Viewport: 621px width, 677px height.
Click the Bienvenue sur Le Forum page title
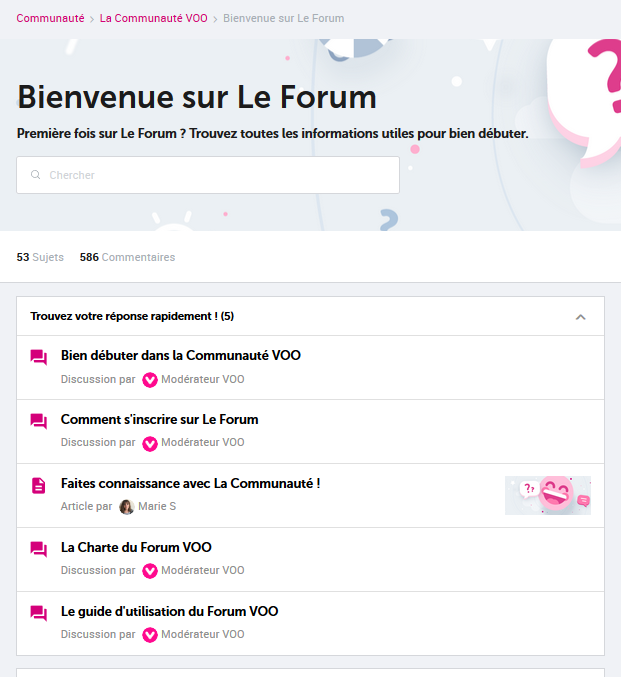click(x=197, y=97)
